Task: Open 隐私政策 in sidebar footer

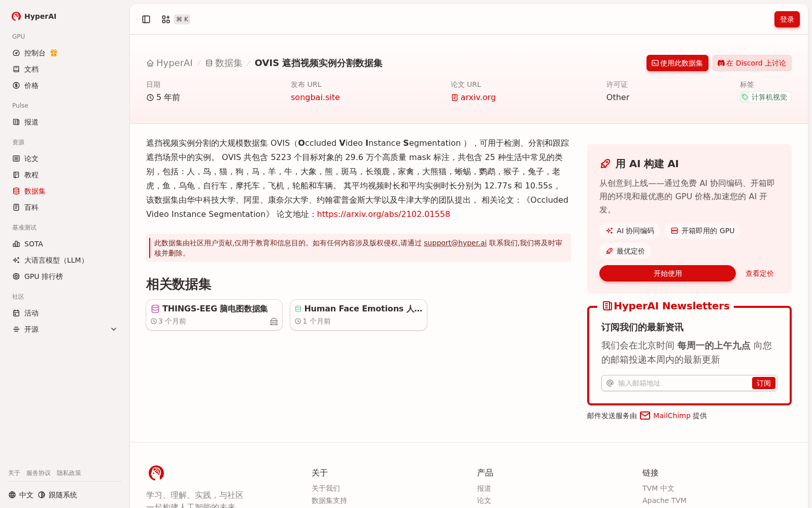Action: tap(69, 473)
